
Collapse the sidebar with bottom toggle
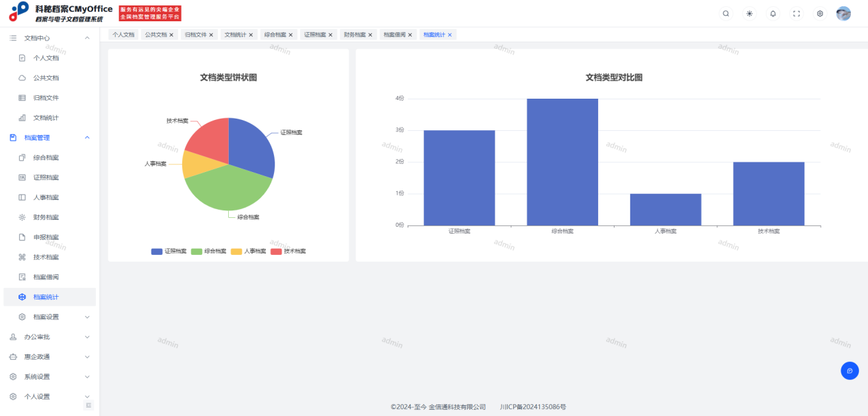click(x=88, y=406)
